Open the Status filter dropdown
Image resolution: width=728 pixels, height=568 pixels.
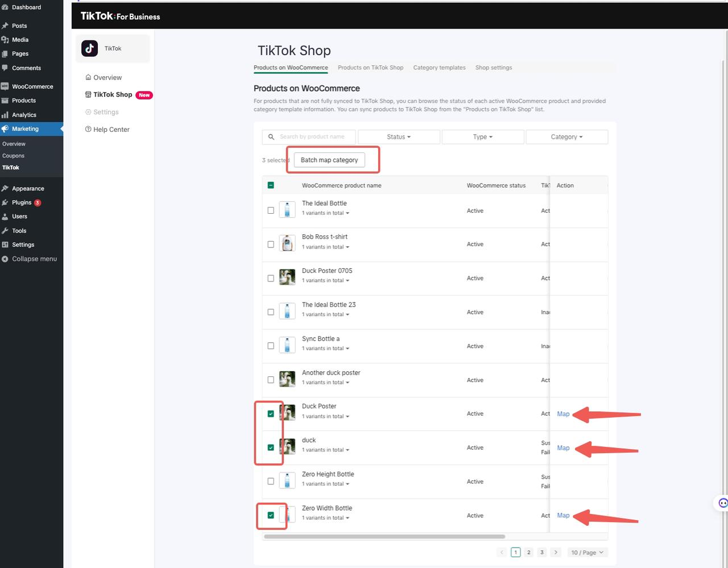[399, 137]
